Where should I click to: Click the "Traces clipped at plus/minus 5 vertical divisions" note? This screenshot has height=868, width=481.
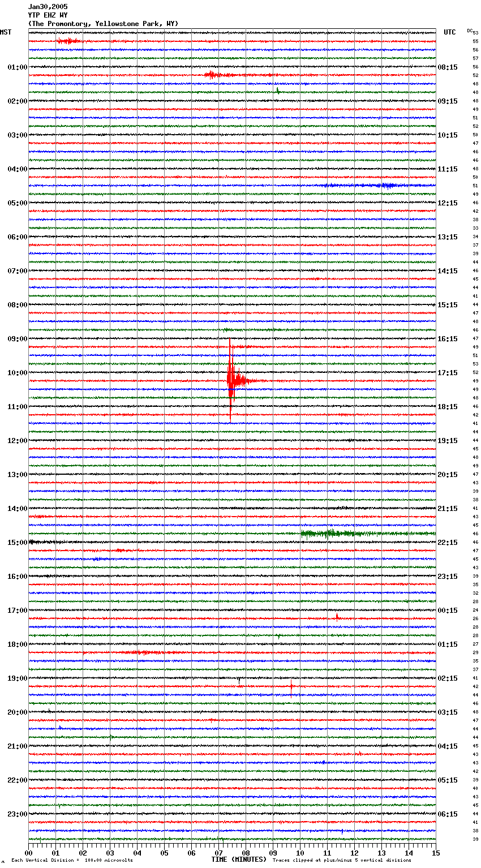342,861
